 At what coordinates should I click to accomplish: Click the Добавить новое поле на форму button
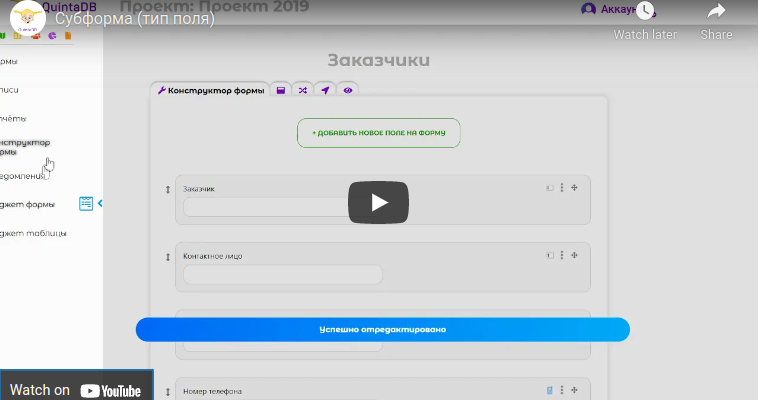pos(378,133)
